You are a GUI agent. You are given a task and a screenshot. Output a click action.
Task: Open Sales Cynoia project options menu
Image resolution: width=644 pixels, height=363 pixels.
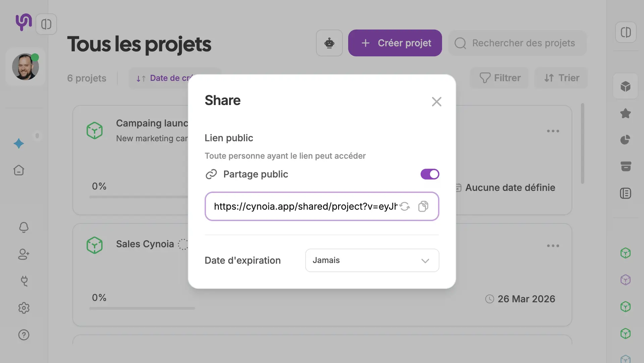click(553, 246)
